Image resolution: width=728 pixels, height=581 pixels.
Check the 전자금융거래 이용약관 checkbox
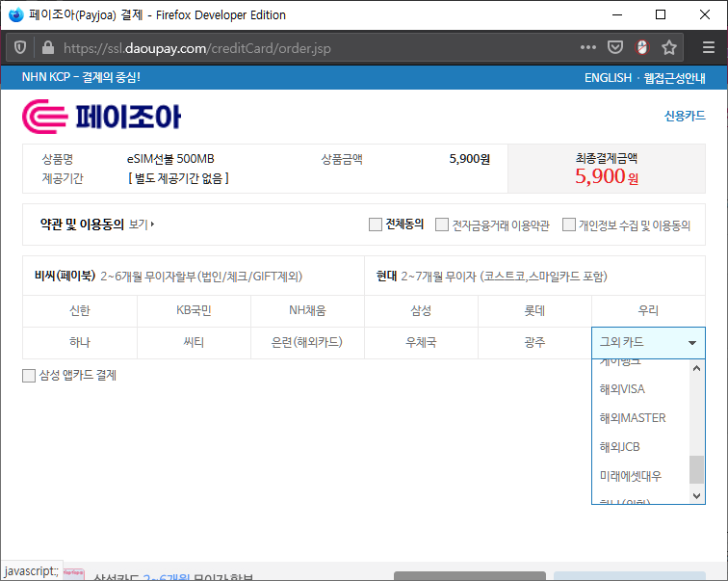point(442,224)
